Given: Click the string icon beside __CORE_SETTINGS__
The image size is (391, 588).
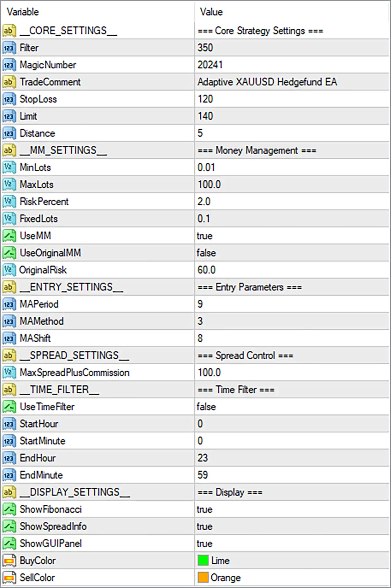Looking at the screenshot, I should [9, 31].
